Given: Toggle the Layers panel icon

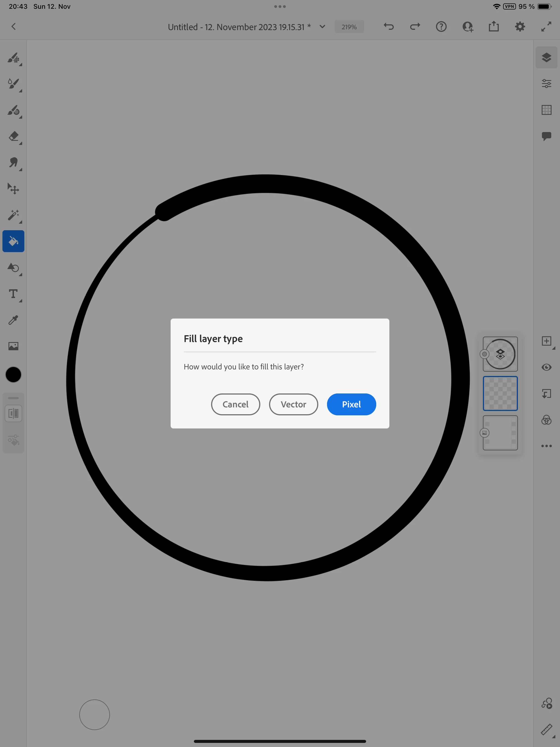Looking at the screenshot, I should [x=546, y=57].
